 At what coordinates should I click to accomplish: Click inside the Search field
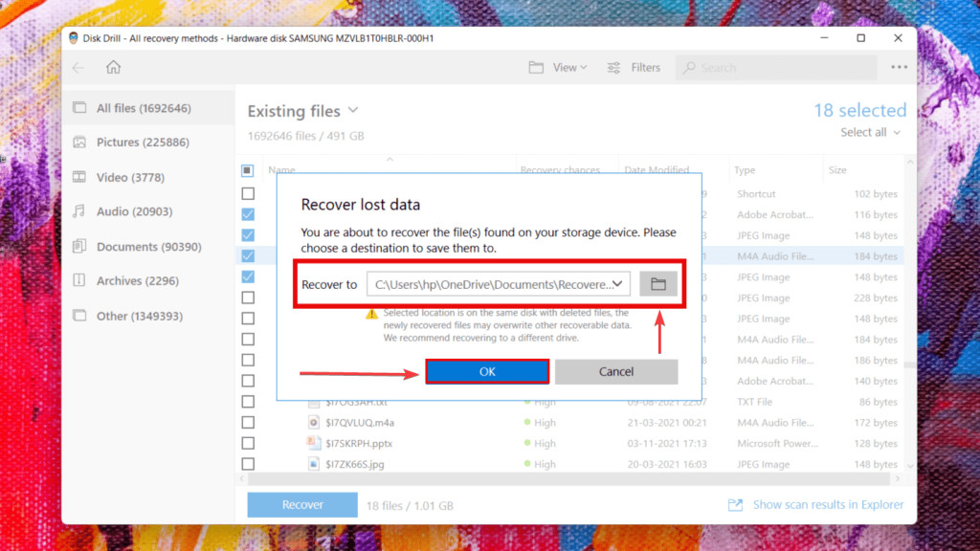[x=775, y=67]
